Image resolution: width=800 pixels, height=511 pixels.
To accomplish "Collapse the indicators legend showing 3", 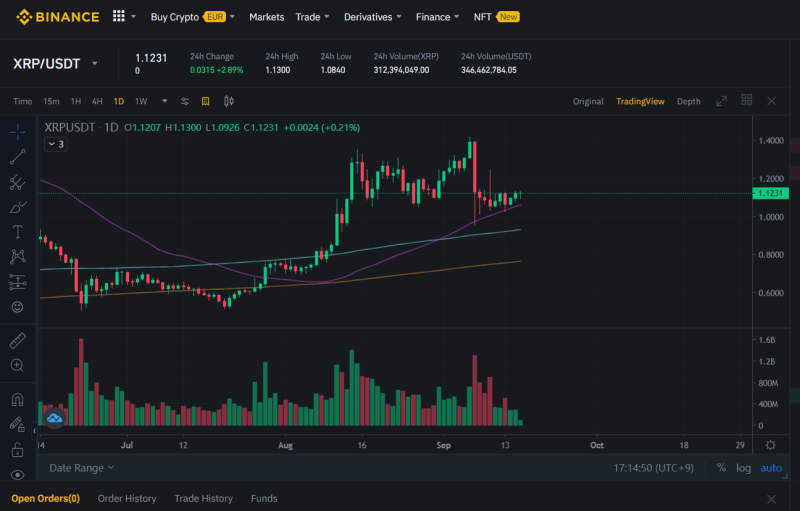I will (56, 144).
